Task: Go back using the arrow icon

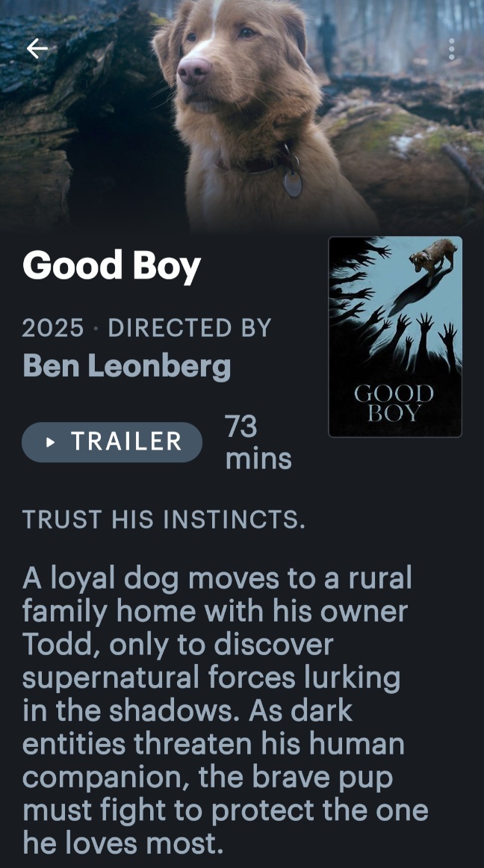Action: coord(37,49)
